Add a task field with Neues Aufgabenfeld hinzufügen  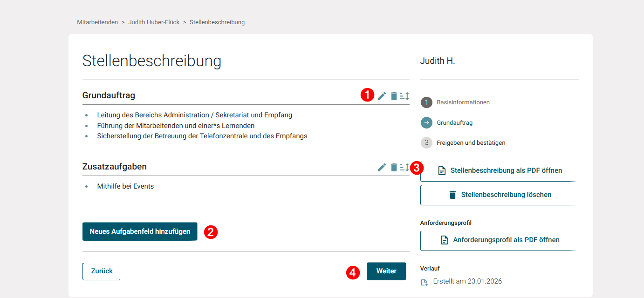[x=139, y=231]
